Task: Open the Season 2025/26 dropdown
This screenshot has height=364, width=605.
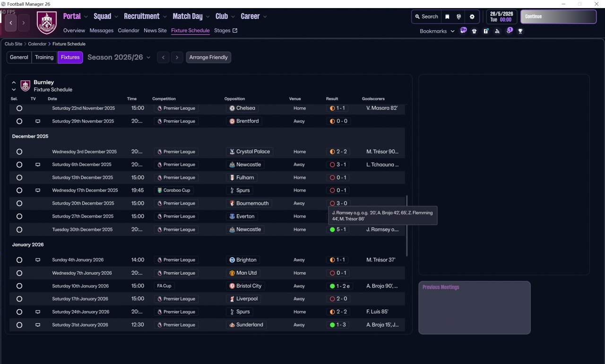Action: tap(119, 57)
